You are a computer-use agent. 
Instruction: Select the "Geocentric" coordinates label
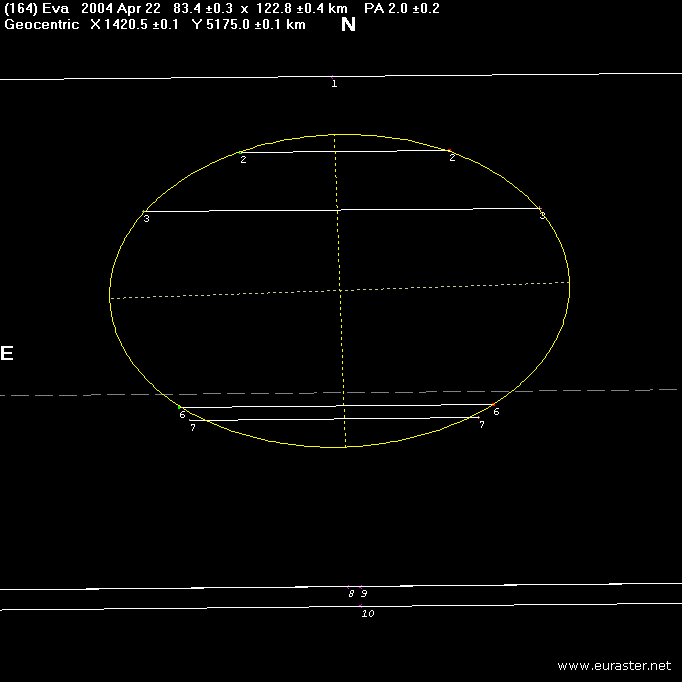coord(42,24)
